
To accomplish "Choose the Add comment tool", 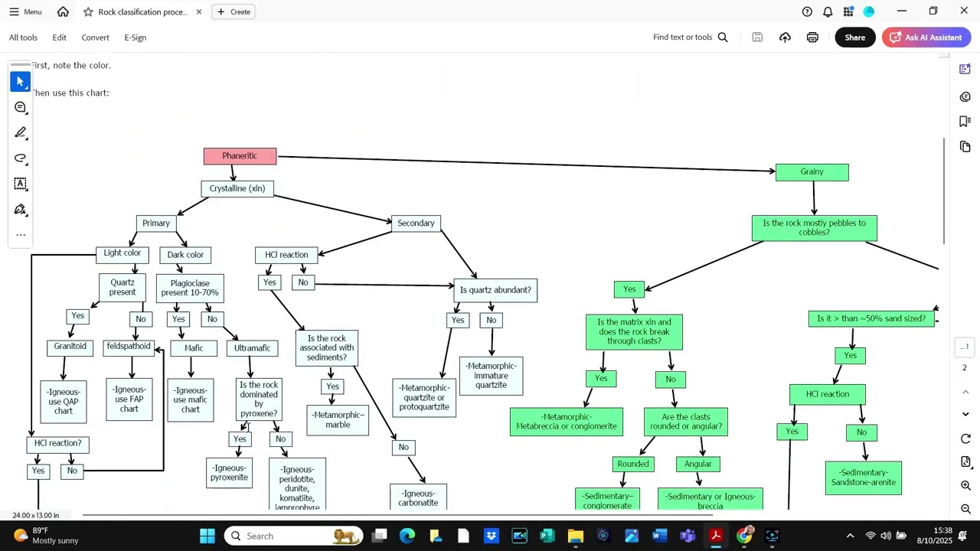I will point(21,107).
